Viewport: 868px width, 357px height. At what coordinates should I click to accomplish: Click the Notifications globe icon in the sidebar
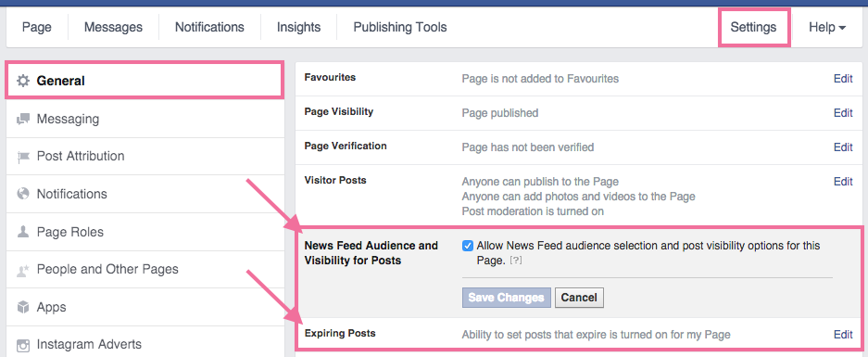point(23,194)
